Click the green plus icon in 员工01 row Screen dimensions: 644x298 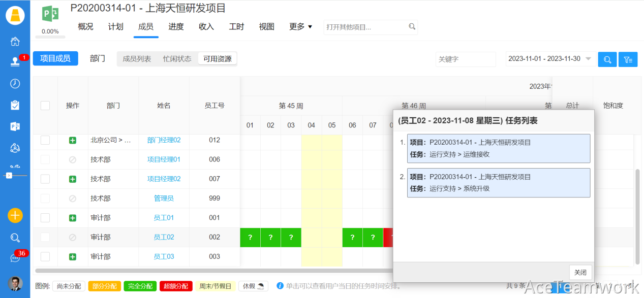73,218
